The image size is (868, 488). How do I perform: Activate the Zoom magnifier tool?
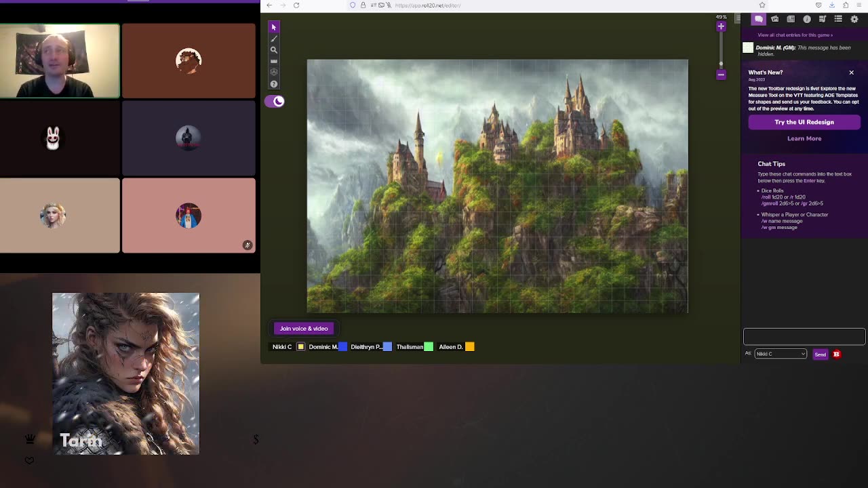[274, 50]
